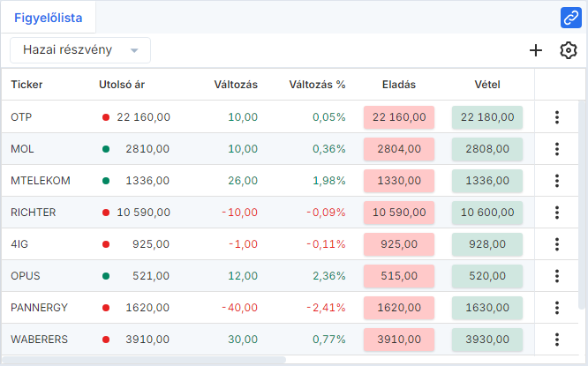This screenshot has height=366, width=588.
Task: Add a new ticker with plus icon
Action: (x=536, y=50)
